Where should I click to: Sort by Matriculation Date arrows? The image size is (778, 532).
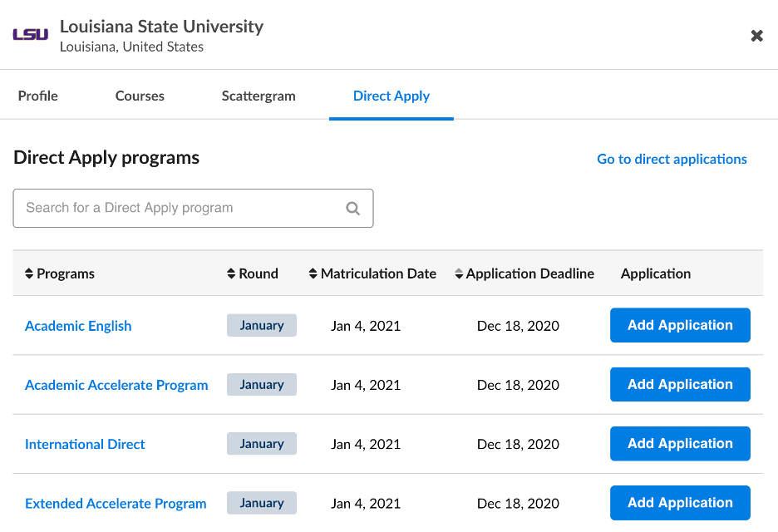[313, 273]
